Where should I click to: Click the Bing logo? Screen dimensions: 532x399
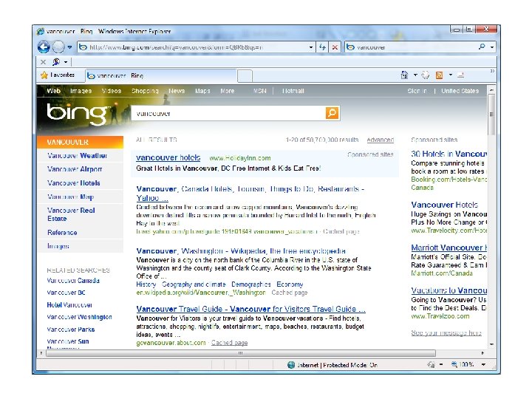click(78, 114)
